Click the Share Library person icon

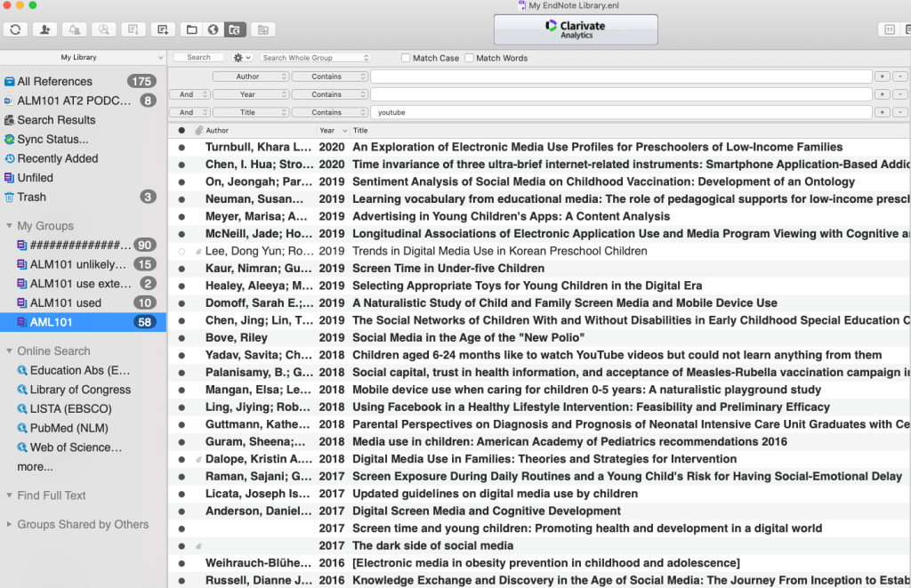[44, 29]
